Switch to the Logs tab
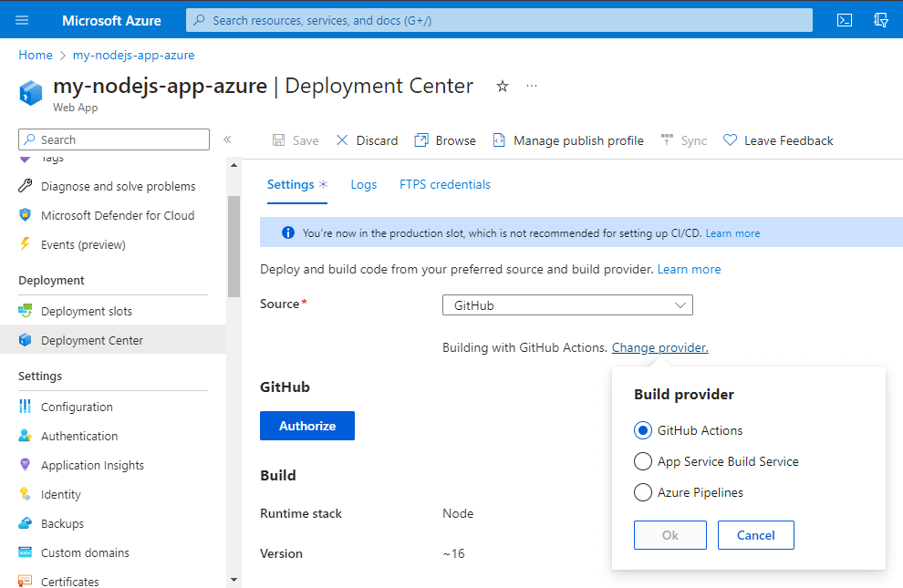903x588 pixels. pyautogui.click(x=363, y=184)
